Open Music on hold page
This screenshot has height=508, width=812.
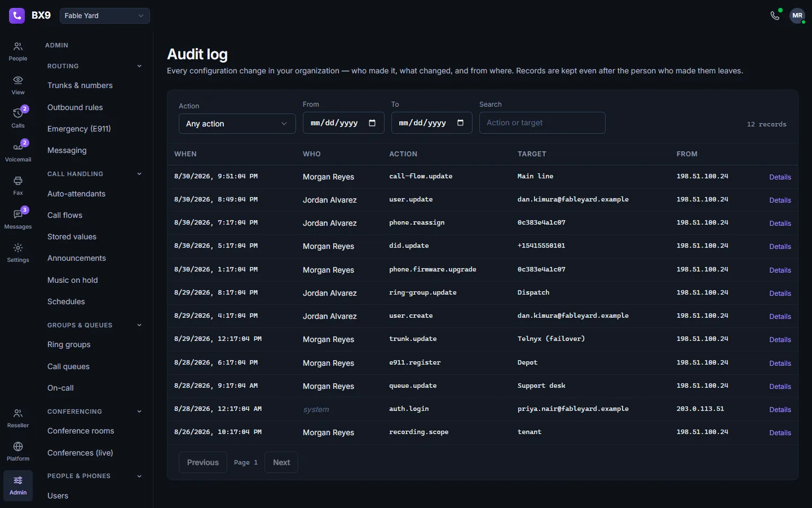coord(73,280)
